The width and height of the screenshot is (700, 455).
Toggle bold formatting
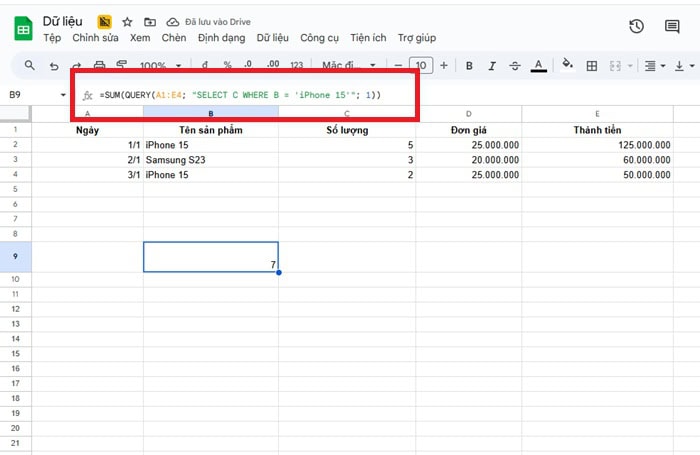point(469,66)
